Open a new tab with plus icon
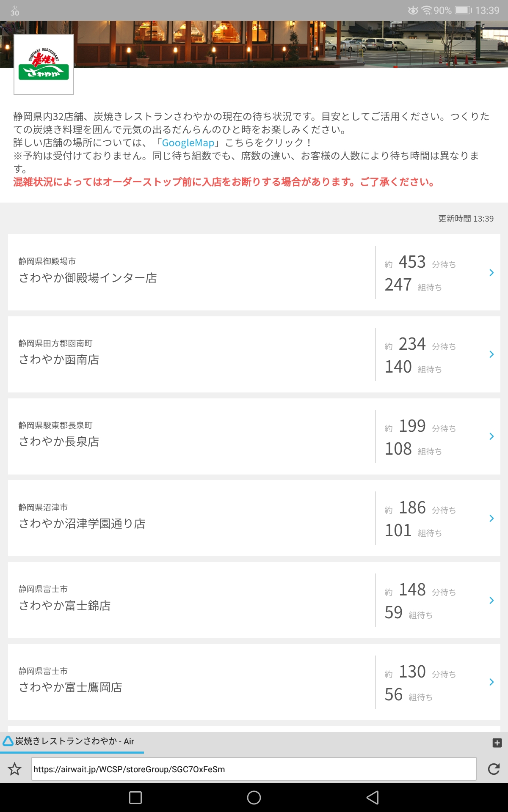 tap(497, 743)
